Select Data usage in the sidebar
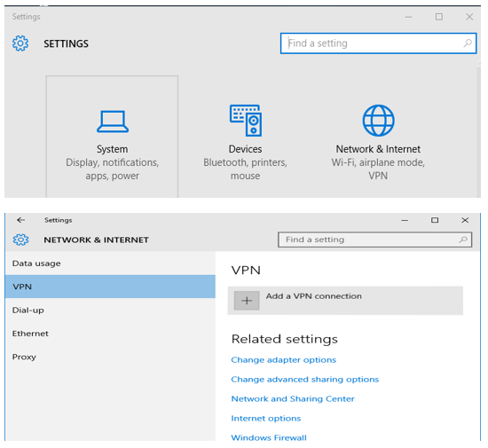 tap(110, 263)
